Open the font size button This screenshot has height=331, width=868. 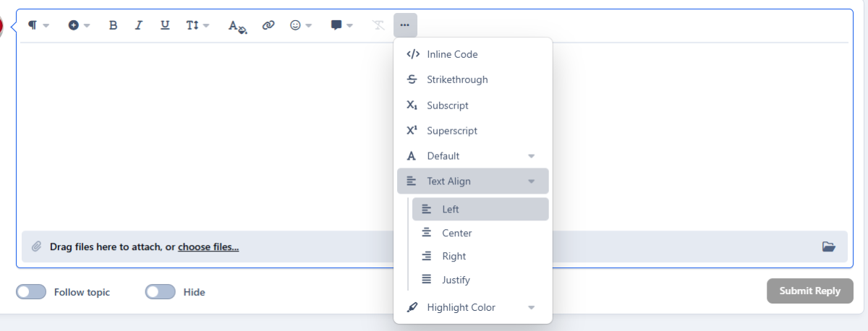pyautogui.click(x=197, y=25)
